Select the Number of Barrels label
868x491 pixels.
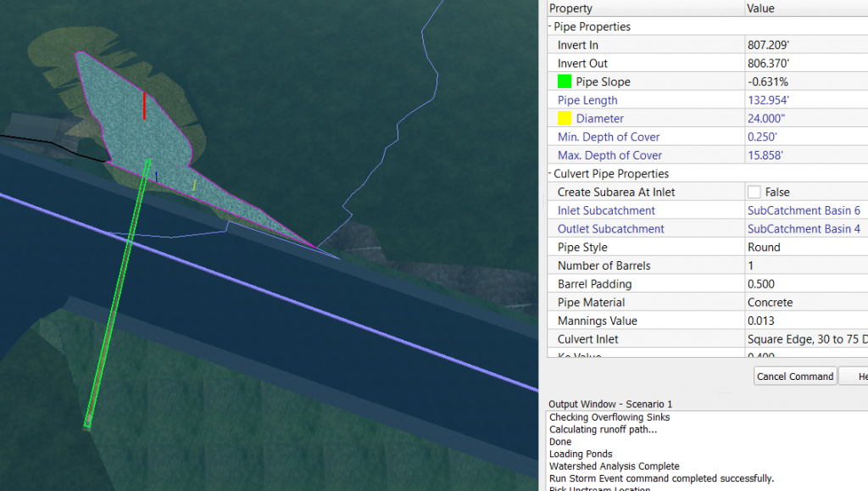pos(604,265)
